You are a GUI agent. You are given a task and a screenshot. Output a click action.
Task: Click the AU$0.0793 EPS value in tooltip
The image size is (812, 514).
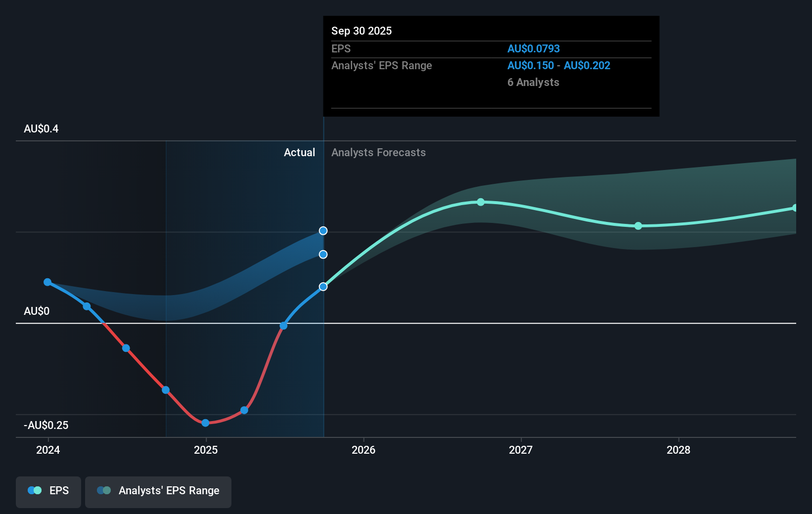click(x=534, y=49)
